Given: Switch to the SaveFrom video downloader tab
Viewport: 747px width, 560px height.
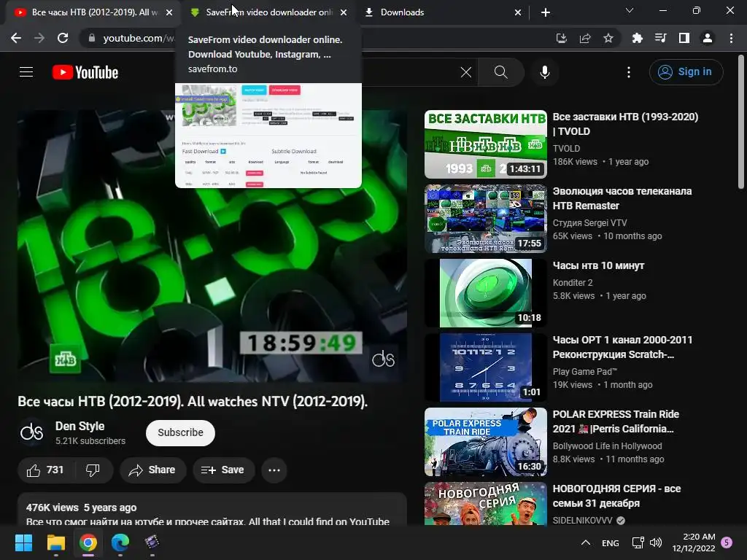Looking at the screenshot, I should click(268, 12).
